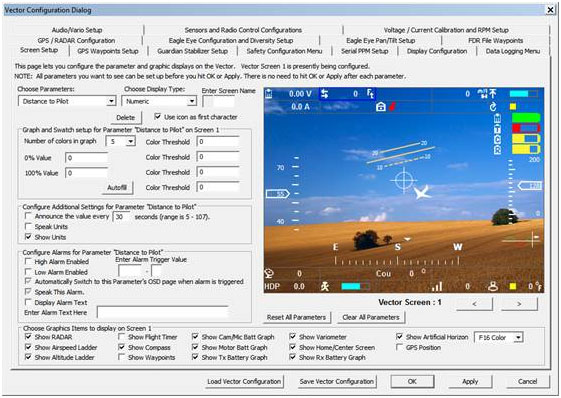561x398 pixels.
Task: Click the red flight mode marker icon
Action: pos(392,106)
